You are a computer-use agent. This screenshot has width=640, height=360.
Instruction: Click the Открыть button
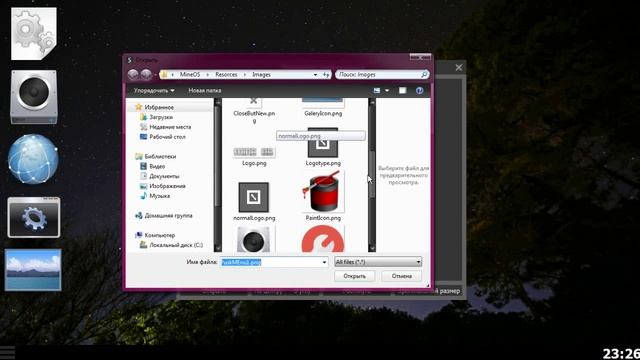tap(354, 276)
